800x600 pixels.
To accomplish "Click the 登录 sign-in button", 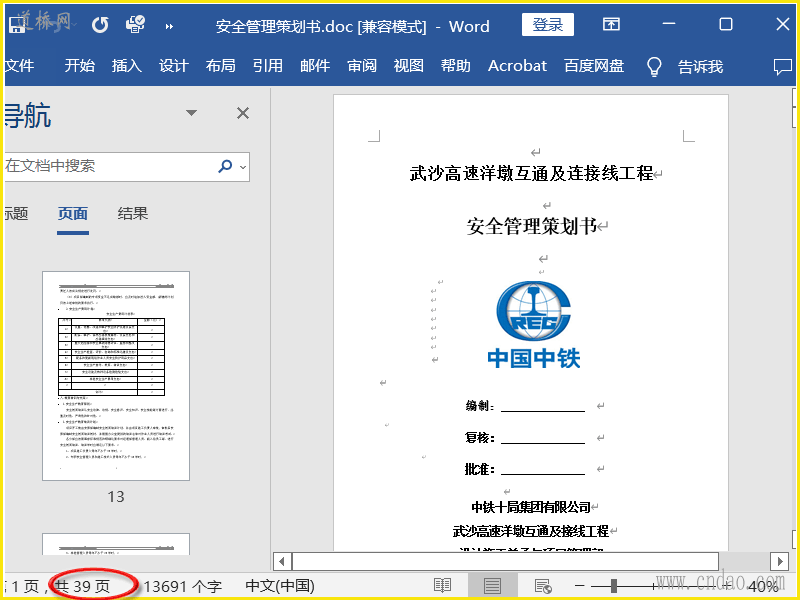I will (x=547, y=24).
